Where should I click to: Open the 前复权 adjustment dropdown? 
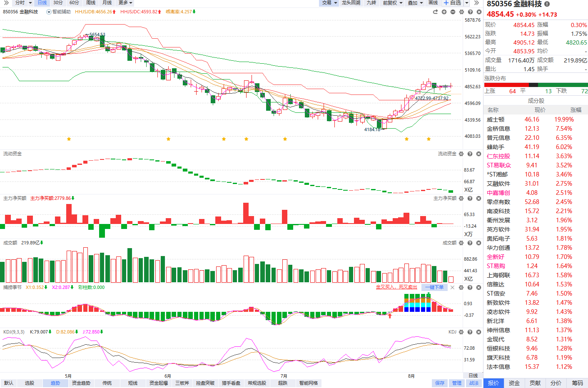tap(393, 2)
